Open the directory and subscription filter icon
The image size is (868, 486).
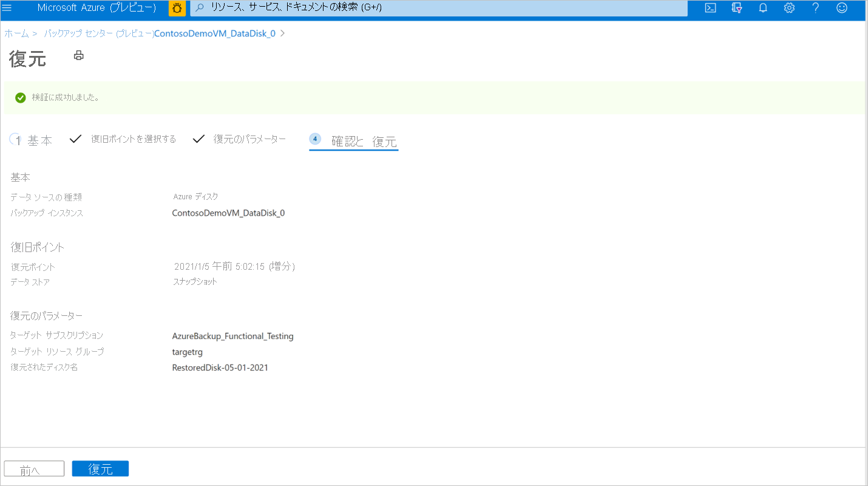(737, 8)
